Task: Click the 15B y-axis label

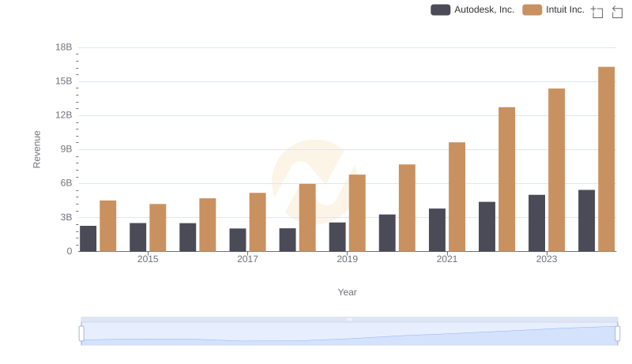Action: coord(64,81)
